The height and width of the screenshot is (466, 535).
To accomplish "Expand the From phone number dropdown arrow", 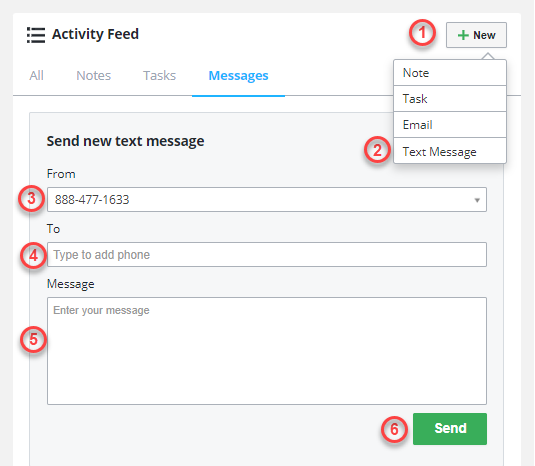I will 477,200.
